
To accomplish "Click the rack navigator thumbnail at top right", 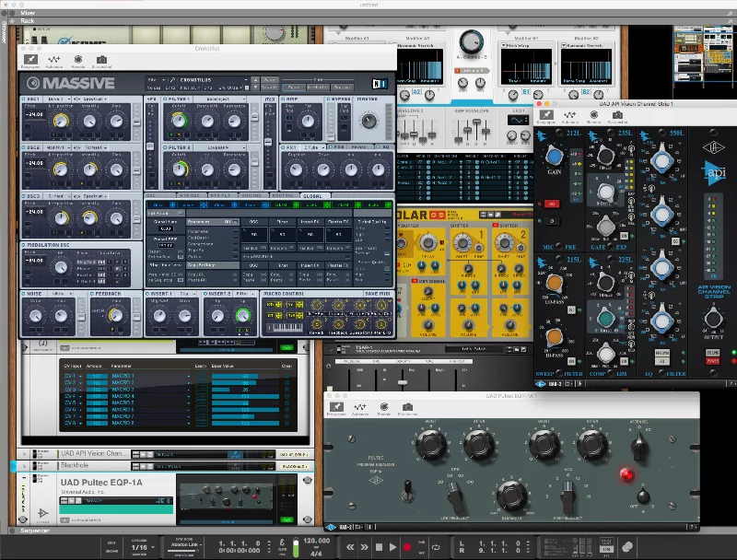I will (x=704, y=56).
